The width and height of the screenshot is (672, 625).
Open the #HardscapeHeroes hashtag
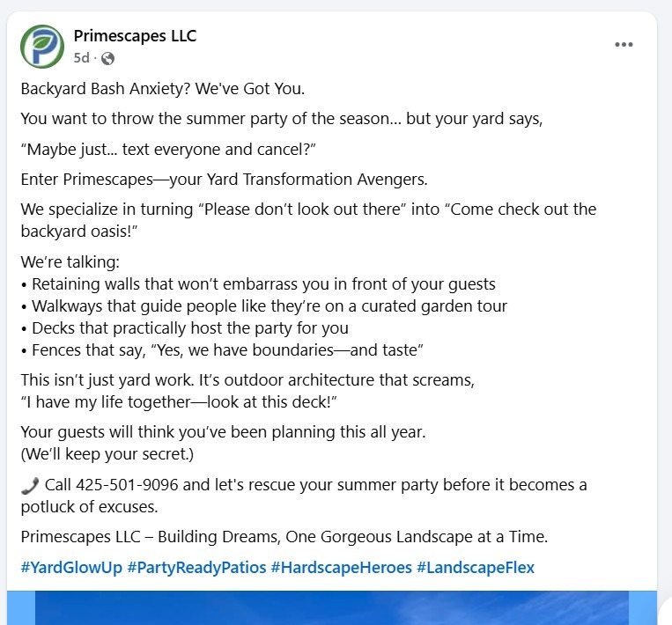[x=341, y=567]
